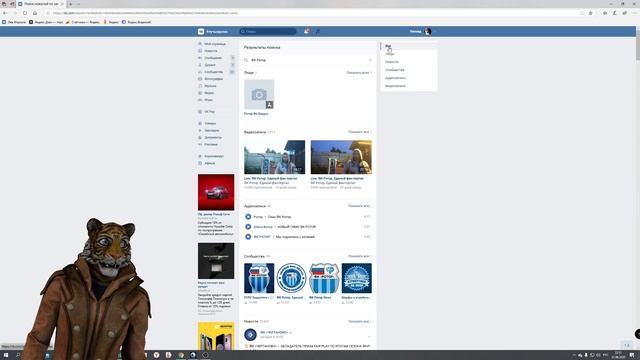
Task: Click the VK logo in the header
Action: (x=201, y=31)
